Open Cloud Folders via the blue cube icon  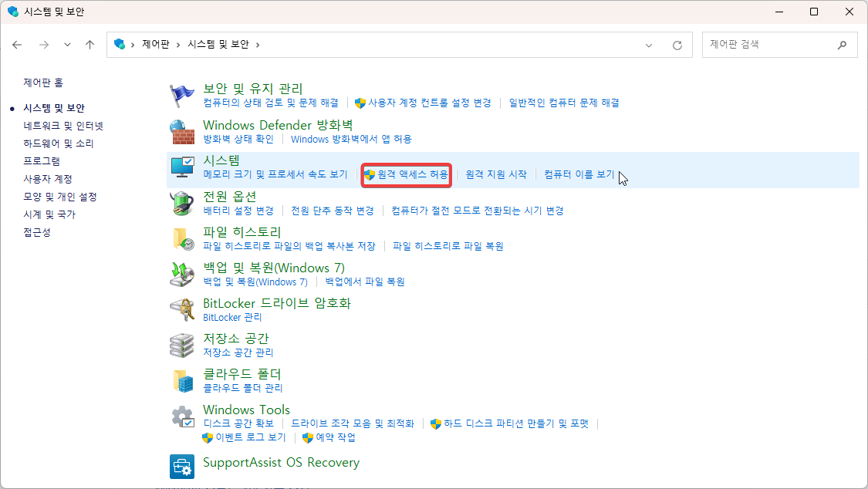pos(182,380)
